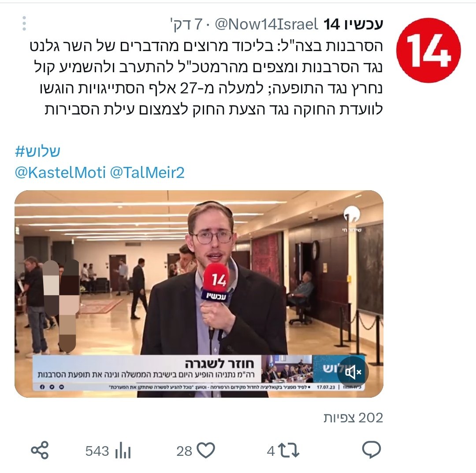This screenshot has width=476, height=473.
Task: Click the 4 retweets count
Action: tap(271, 451)
